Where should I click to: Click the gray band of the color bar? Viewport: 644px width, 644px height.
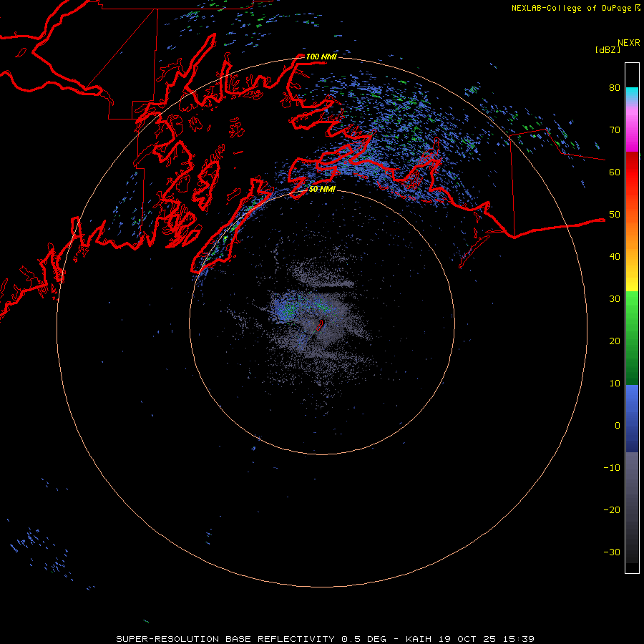coord(632,507)
